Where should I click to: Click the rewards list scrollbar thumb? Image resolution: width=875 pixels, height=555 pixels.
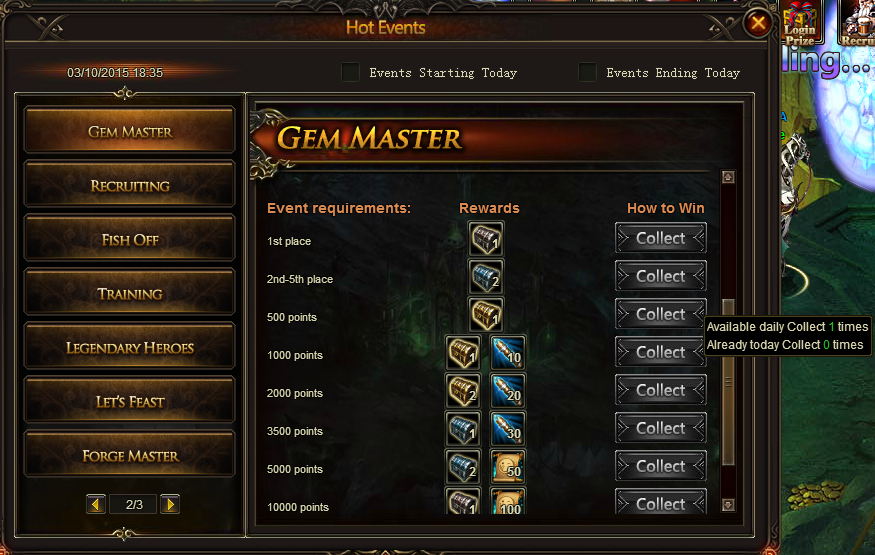coord(728,382)
